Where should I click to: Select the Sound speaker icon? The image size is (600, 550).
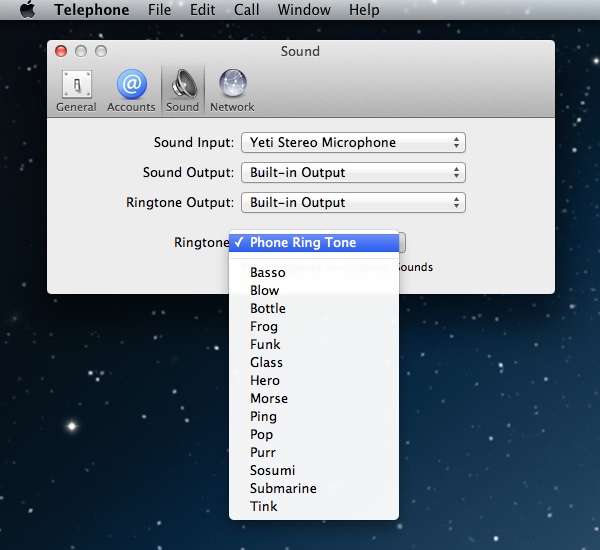click(x=183, y=83)
